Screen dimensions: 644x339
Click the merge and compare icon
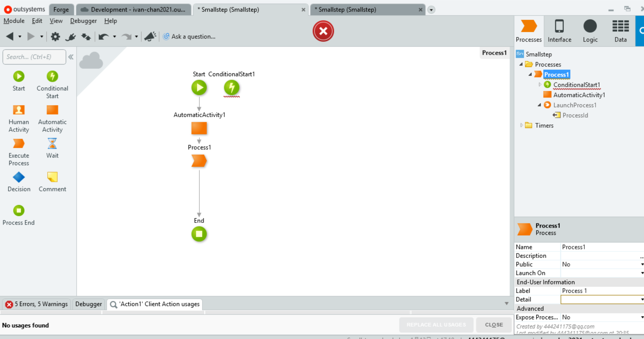[86, 37]
